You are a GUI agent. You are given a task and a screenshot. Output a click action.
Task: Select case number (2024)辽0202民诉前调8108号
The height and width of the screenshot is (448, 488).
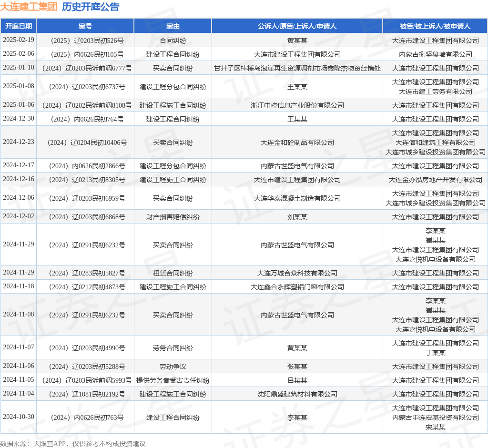(87, 105)
